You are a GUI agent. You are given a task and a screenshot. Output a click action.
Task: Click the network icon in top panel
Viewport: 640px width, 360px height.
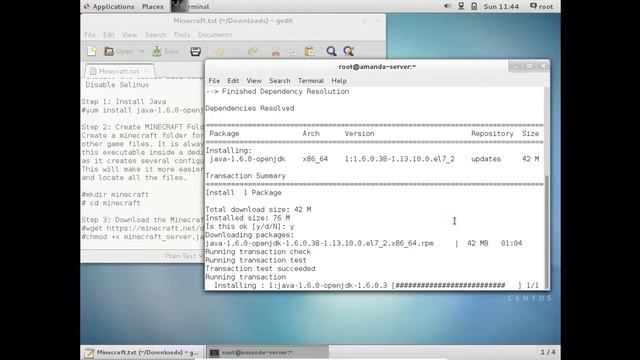(x=461, y=6)
